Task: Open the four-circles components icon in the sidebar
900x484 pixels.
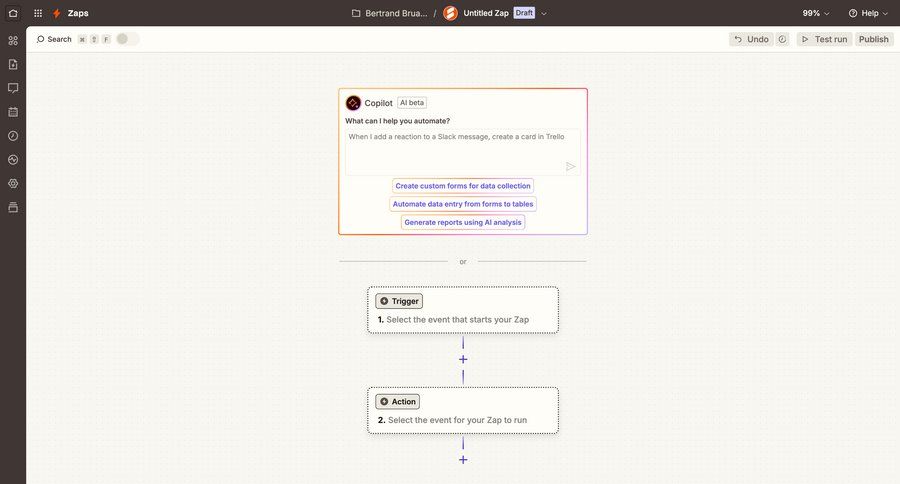Action: pyautogui.click(x=13, y=40)
